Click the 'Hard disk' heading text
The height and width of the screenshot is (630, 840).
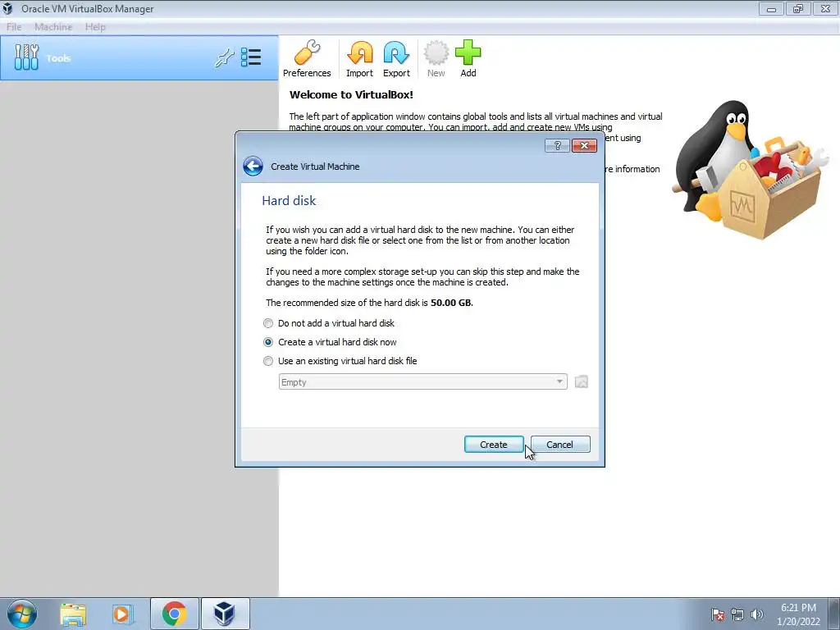[x=289, y=200]
